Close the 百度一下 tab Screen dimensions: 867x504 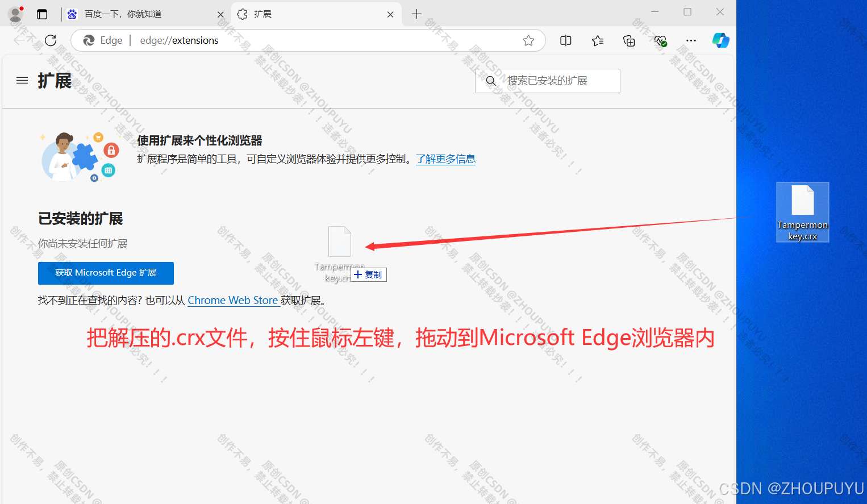pos(220,15)
